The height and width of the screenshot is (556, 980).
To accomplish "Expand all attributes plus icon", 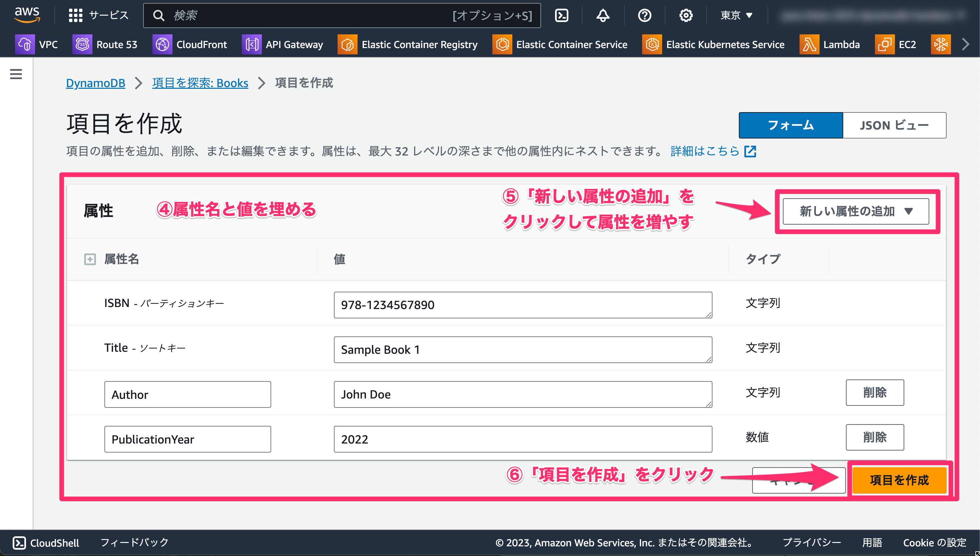I will (90, 259).
